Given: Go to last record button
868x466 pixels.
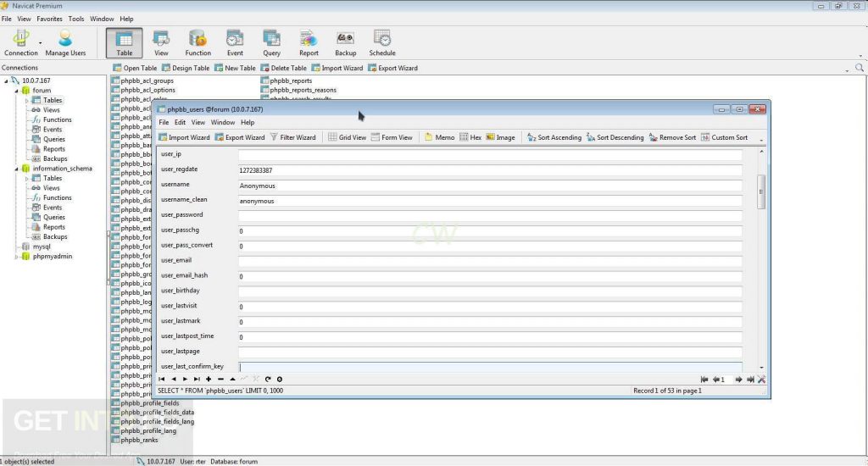Looking at the screenshot, I should point(197,379).
